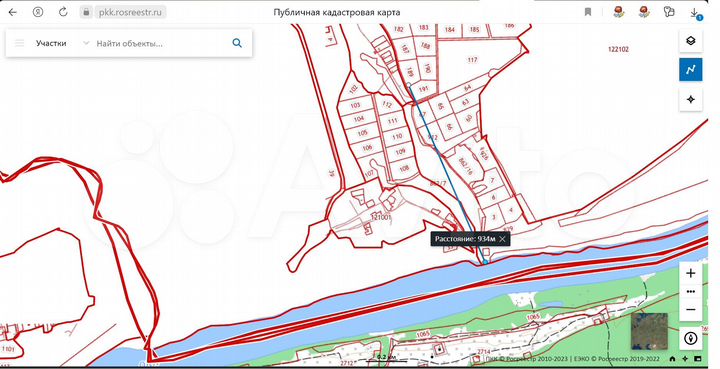Click cadastral quarter label 122102
Viewport: 720px width, 369px height.
click(x=618, y=49)
